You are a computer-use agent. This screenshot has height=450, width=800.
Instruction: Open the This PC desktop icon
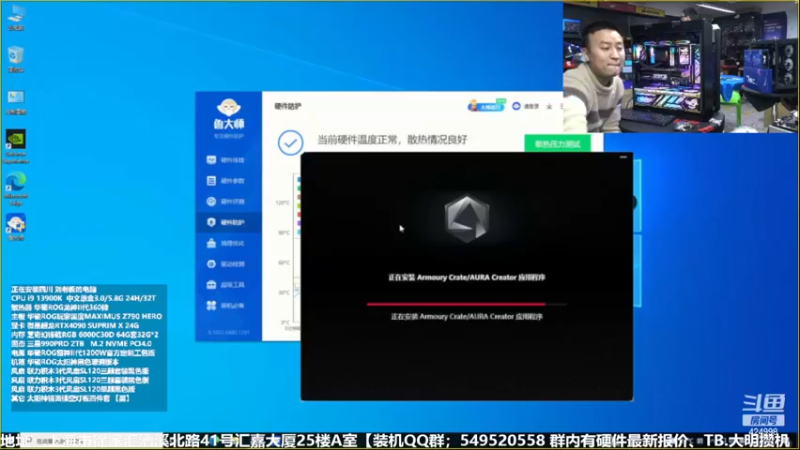16,17
